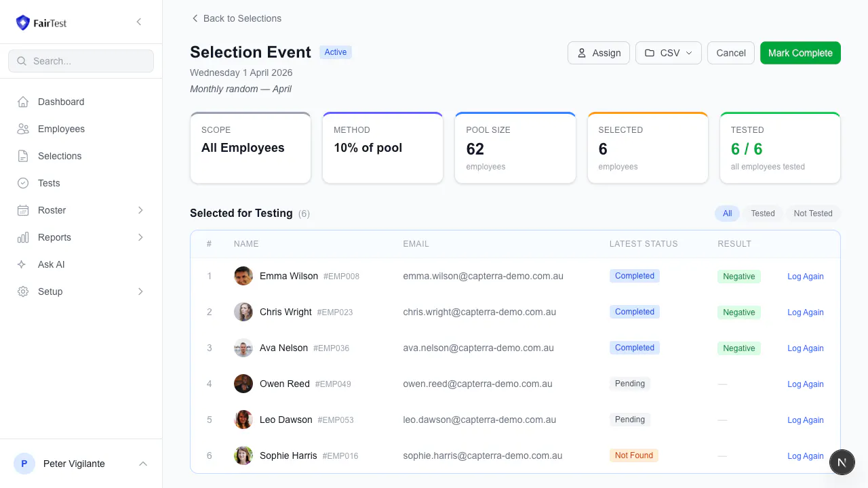Image resolution: width=868 pixels, height=488 pixels.
Task: Open Dashboard via the home icon
Action: coord(23,102)
